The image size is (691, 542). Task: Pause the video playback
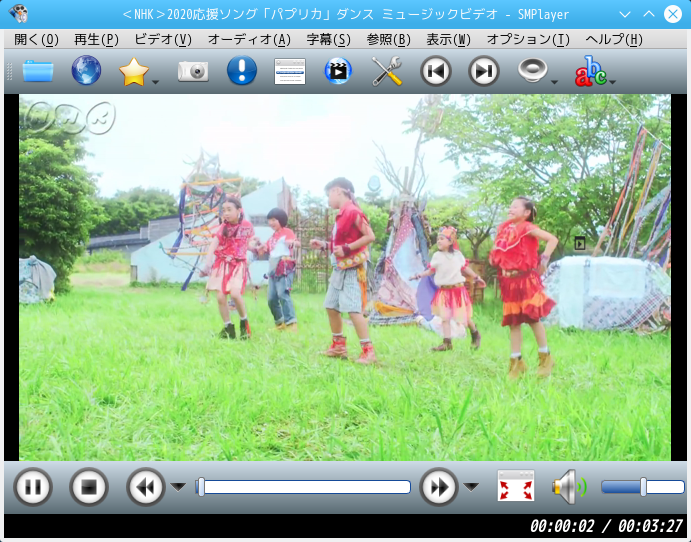tap(33, 487)
